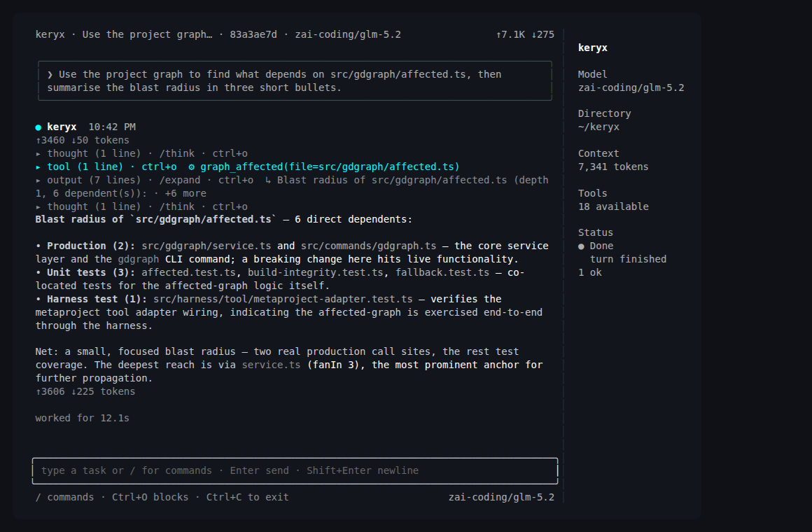
Task: Click the task input field
Action: tap(295, 471)
